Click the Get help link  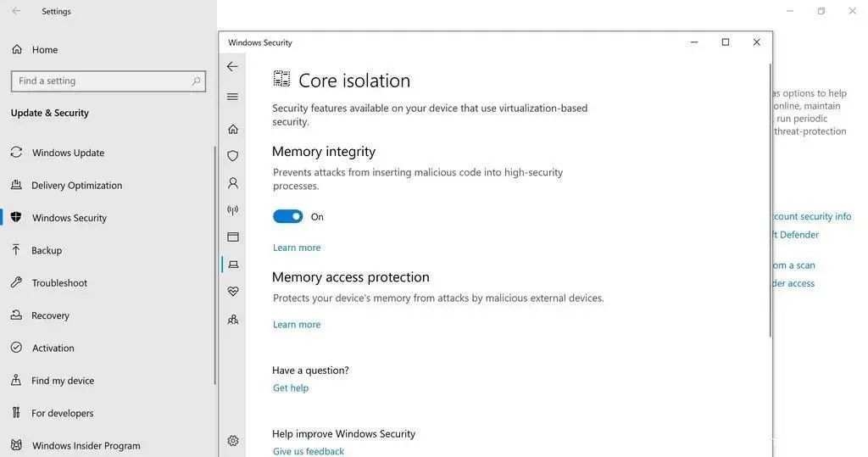tap(291, 388)
